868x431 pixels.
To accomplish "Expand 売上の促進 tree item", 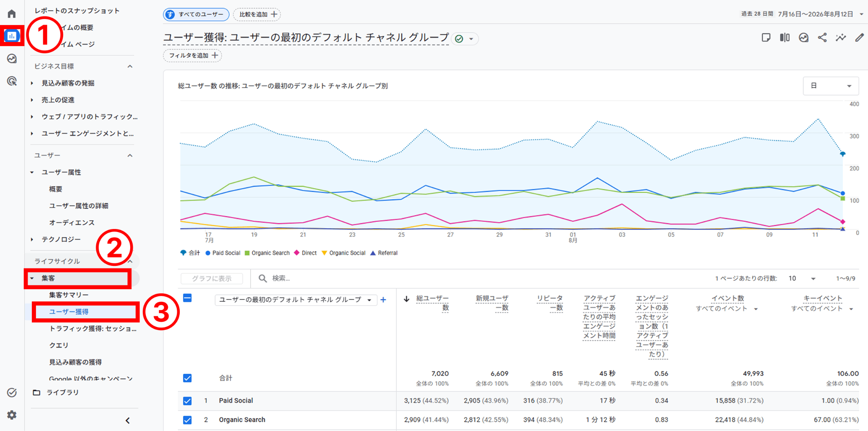I will pos(32,100).
